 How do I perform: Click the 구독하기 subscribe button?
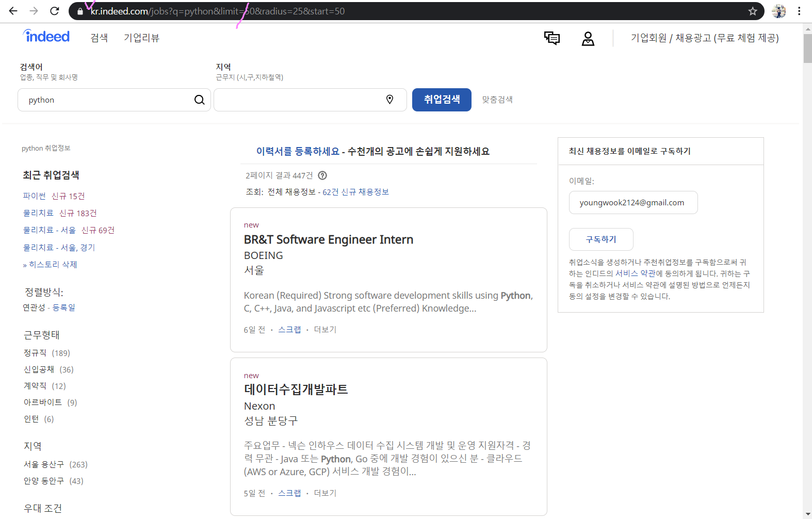(601, 239)
